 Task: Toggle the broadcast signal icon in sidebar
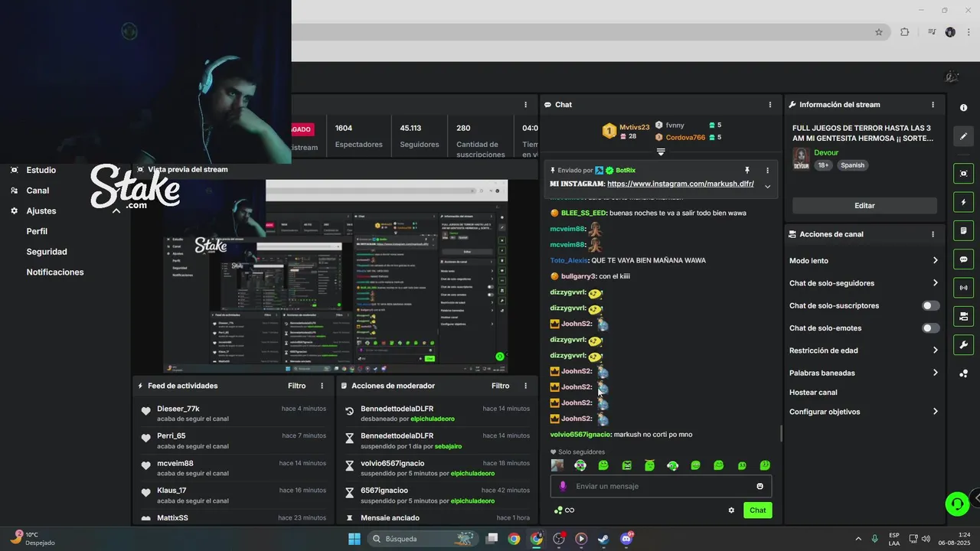(963, 288)
